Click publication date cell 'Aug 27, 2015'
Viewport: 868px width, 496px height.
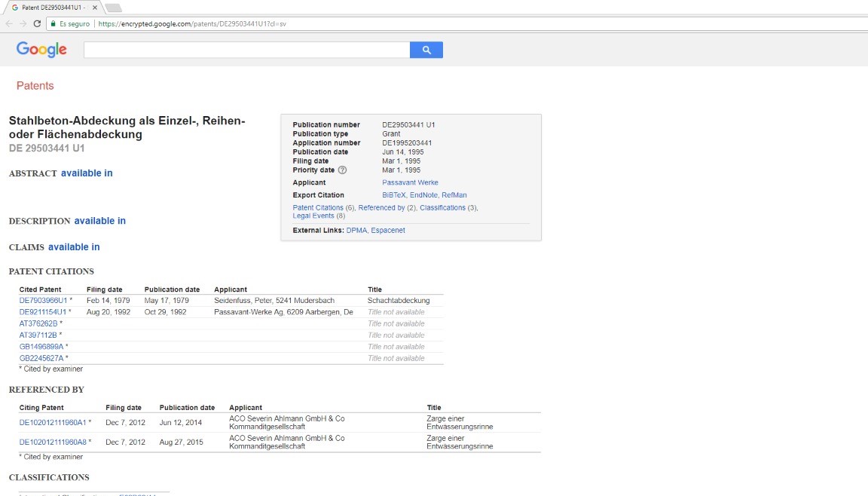tap(181, 442)
